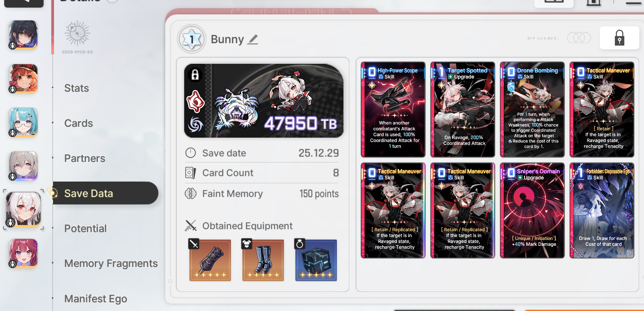The image size is (644, 311).
Task: Open the Stats menu item
Action: click(77, 88)
